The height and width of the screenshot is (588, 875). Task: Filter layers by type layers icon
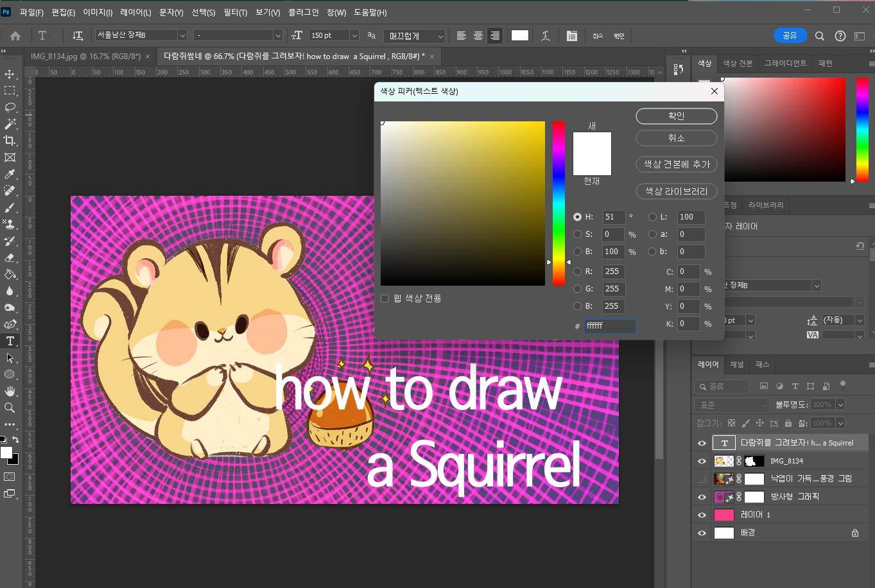click(795, 386)
